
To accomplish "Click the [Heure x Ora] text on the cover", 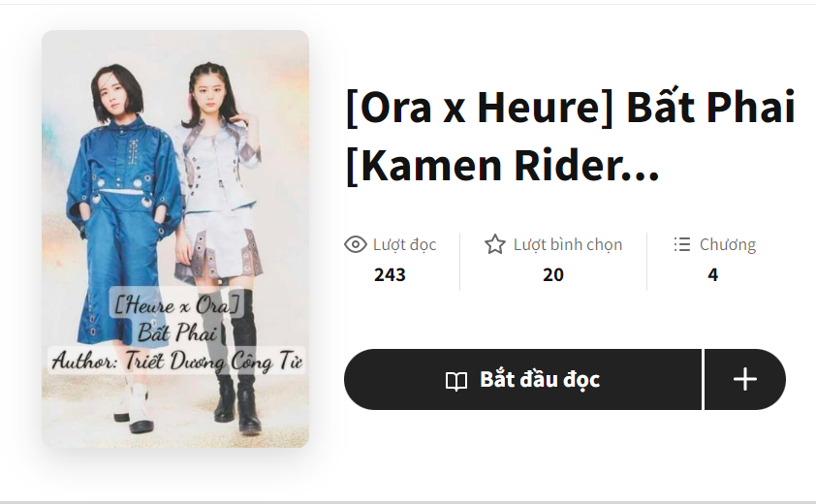I will click(x=176, y=304).
